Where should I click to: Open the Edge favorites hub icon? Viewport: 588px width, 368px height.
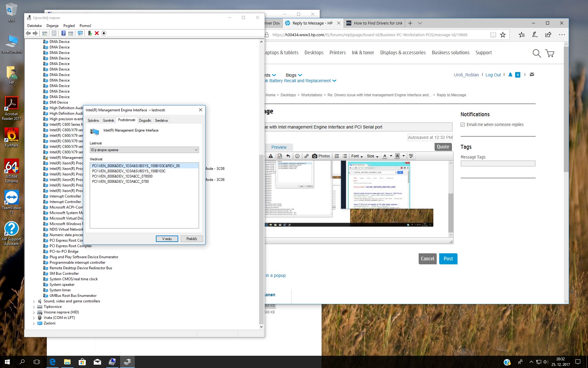(x=522, y=35)
